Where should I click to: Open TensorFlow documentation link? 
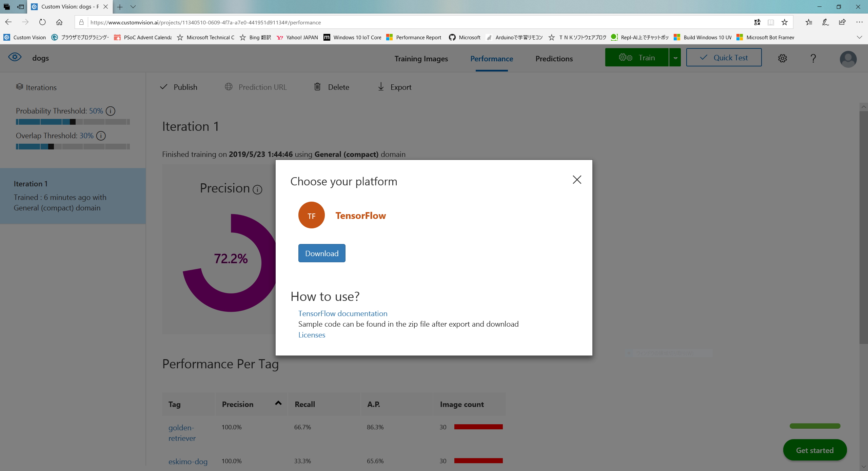click(x=343, y=313)
